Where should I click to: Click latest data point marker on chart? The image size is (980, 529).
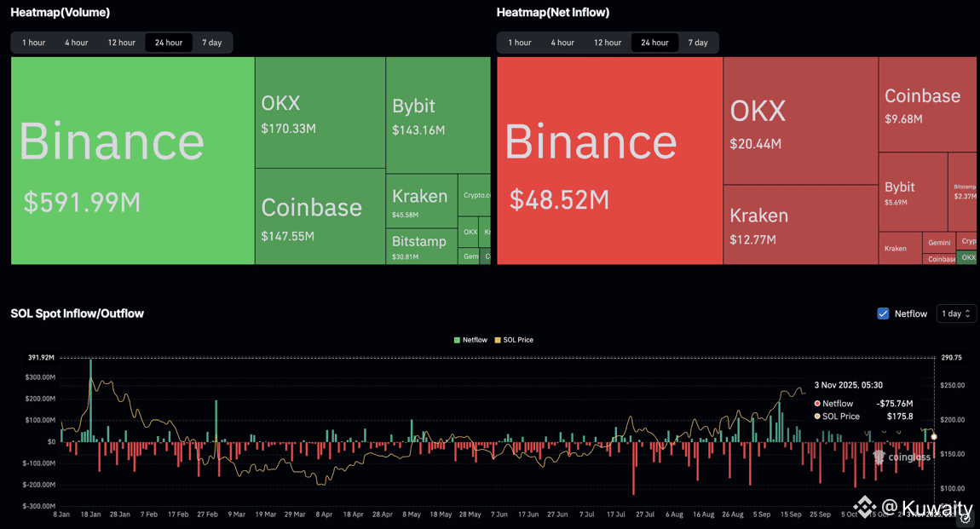[934, 437]
